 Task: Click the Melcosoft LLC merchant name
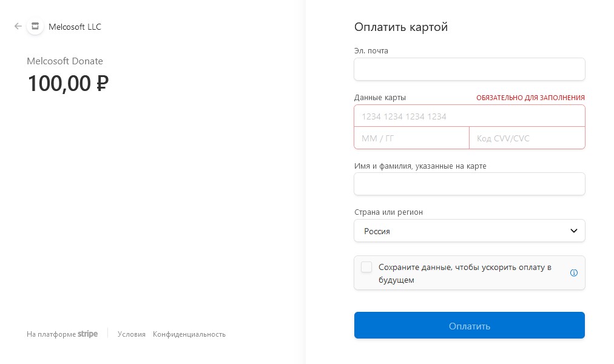[75, 27]
